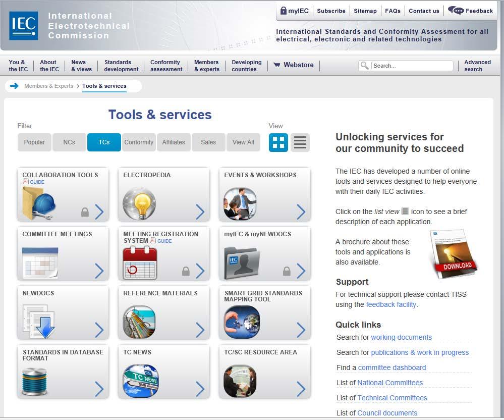Viewport: 504px width, 420px height.
Task: Click the Contact us link
Action: pyautogui.click(x=424, y=11)
